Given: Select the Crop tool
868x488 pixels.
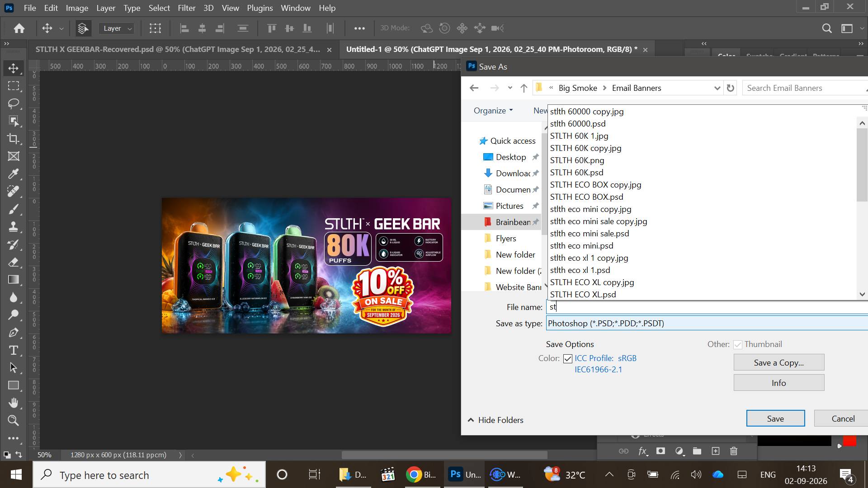Looking at the screenshot, I should pos(14,139).
